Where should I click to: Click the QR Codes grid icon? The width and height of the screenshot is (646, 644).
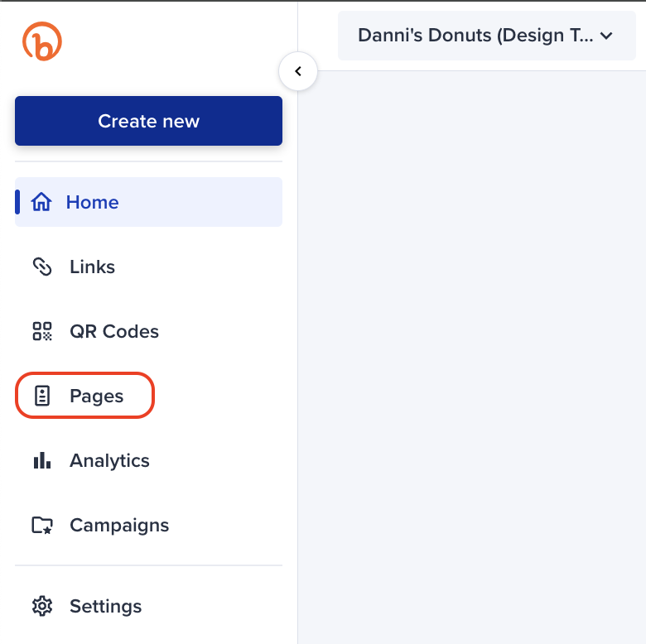click(41, 331)
